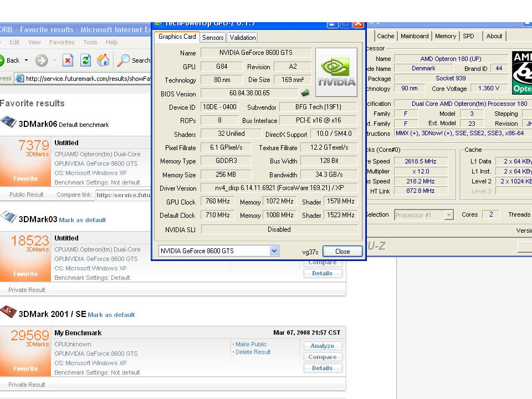
Task: Switch to Validation tab in GPU-Z
Action: coord(243,37)
